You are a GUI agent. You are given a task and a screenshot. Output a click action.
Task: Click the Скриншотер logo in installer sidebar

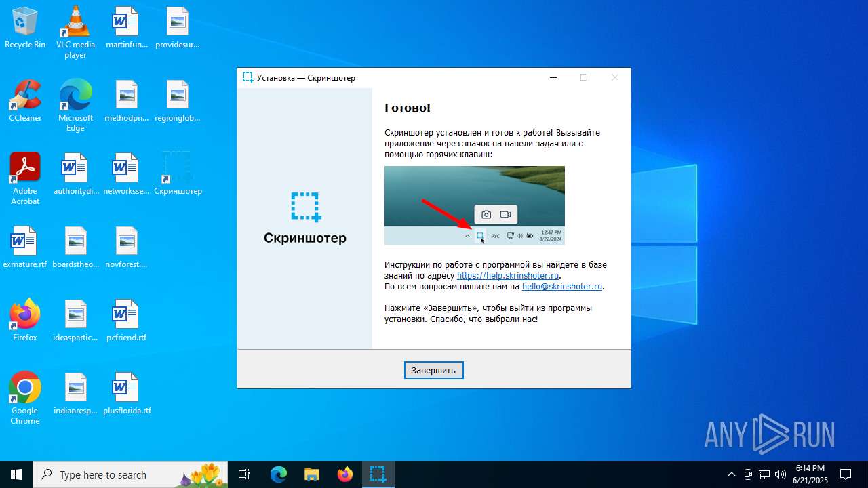[x=305, y=218]
